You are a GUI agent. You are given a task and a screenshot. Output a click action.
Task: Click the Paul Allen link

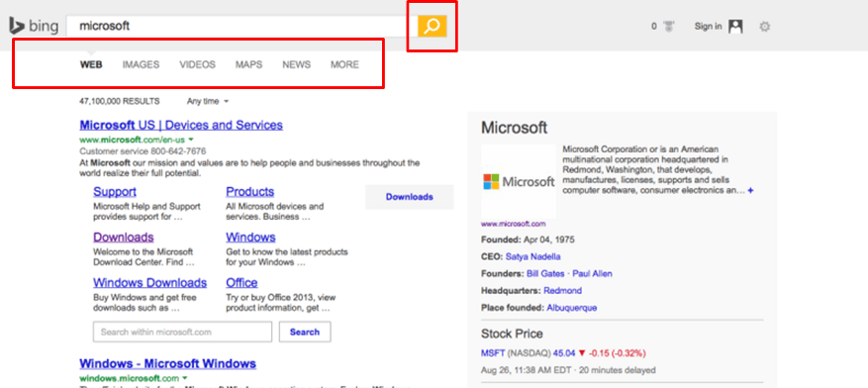coord(592,273)
